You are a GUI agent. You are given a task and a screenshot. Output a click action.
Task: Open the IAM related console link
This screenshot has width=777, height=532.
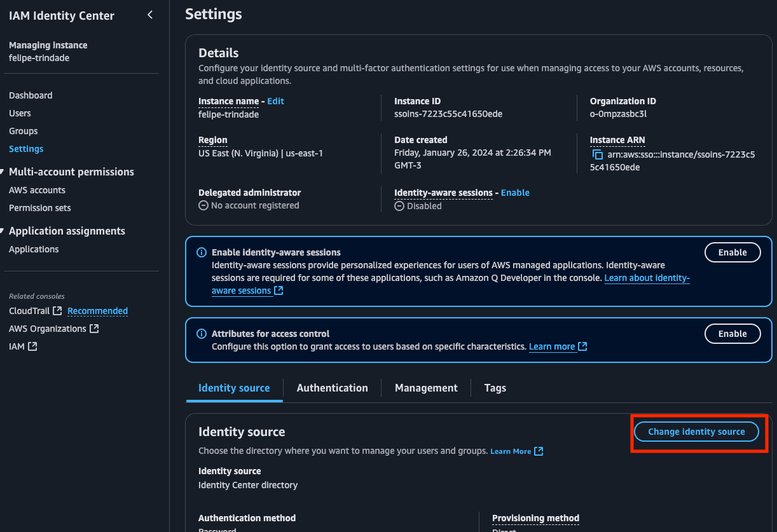click(17, 346)
